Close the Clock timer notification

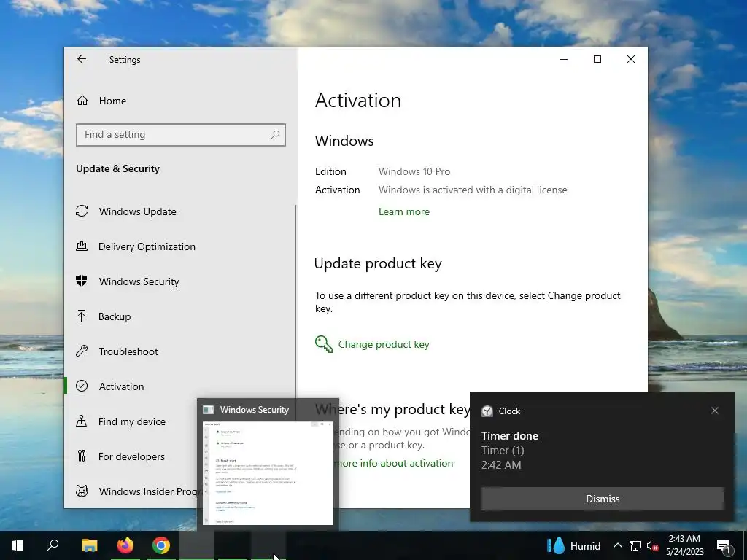coord(715,411)
